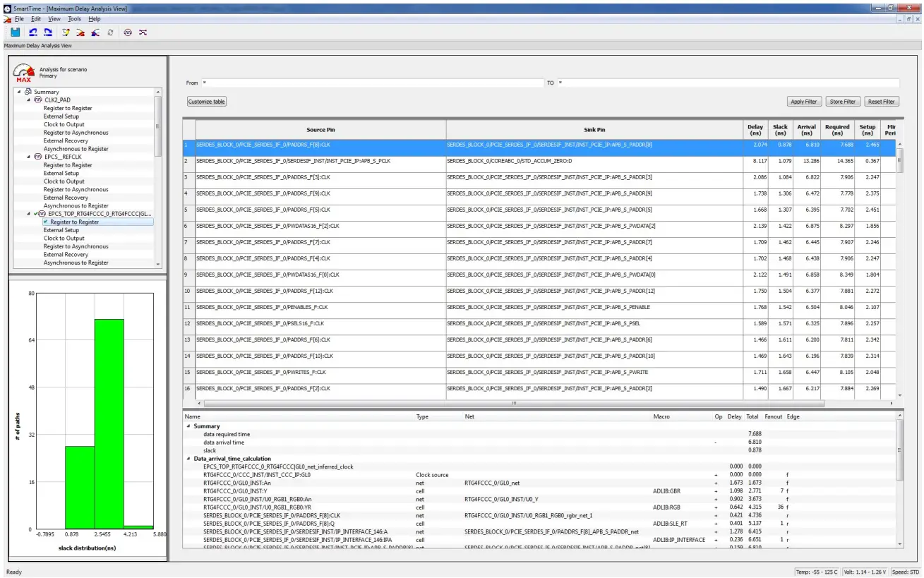Click the clock waveform toolbar icon
This screenshot has width=924, height=578.
(128, 32)
